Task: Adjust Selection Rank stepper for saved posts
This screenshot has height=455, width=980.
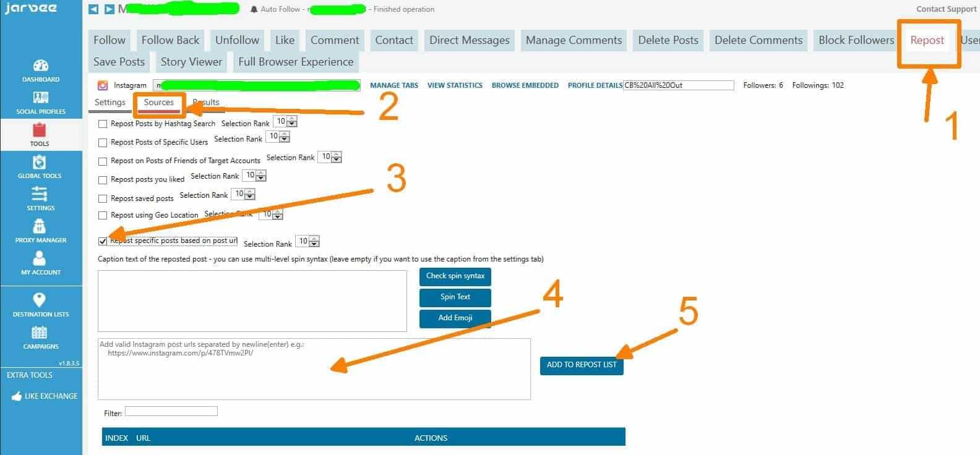Action: (243, 194)
